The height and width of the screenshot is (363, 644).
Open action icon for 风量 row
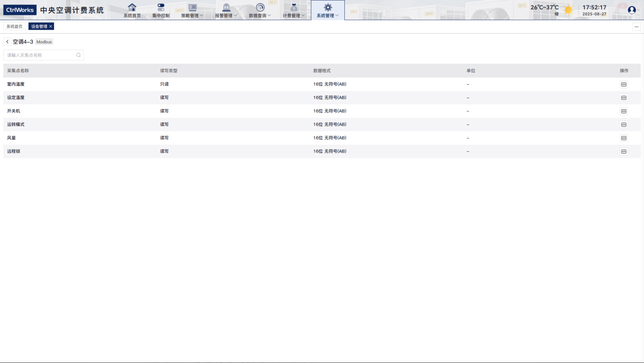(x=623, y=138)
